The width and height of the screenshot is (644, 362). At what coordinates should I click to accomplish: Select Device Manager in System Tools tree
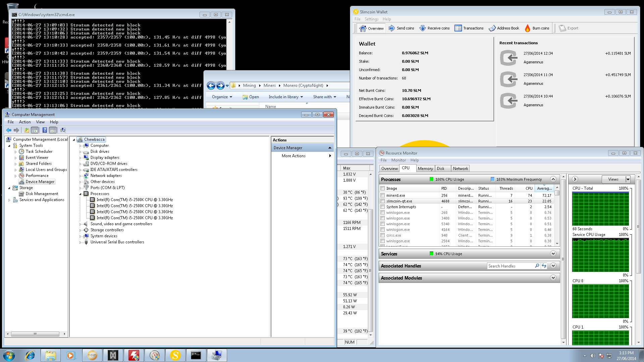pos(40,182)
